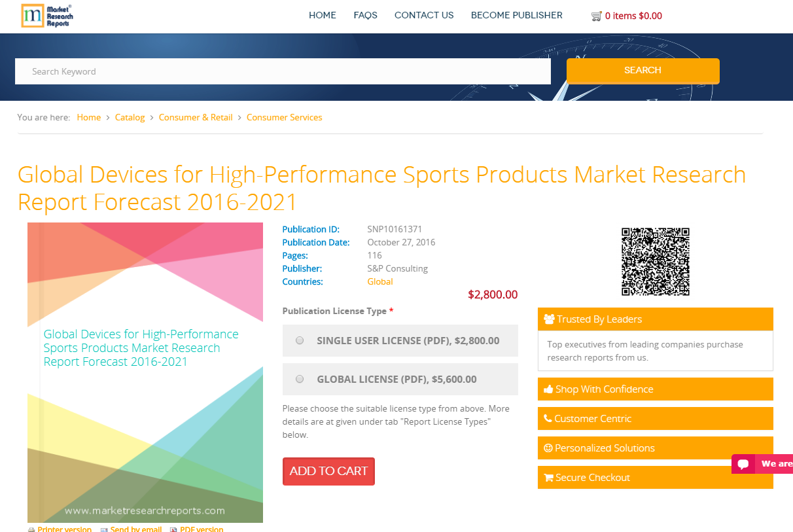Click the printer icon for Printer version
Screen dimensions: 793x532
tap(31, 529)
